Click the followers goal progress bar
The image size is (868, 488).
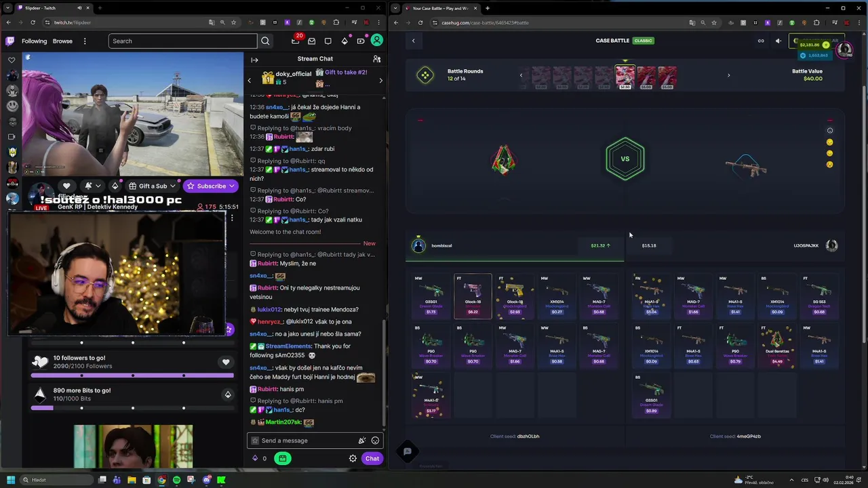pos(132,375)
